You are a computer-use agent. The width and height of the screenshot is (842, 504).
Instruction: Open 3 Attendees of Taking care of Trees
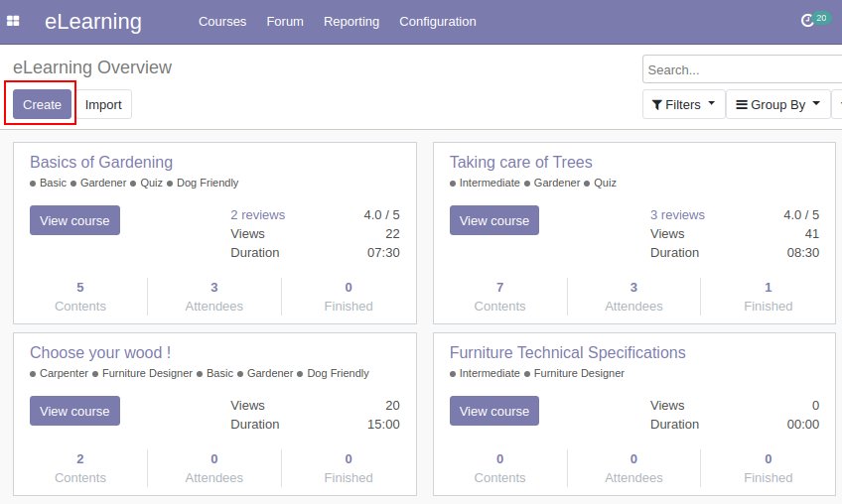tap(633, 297)
